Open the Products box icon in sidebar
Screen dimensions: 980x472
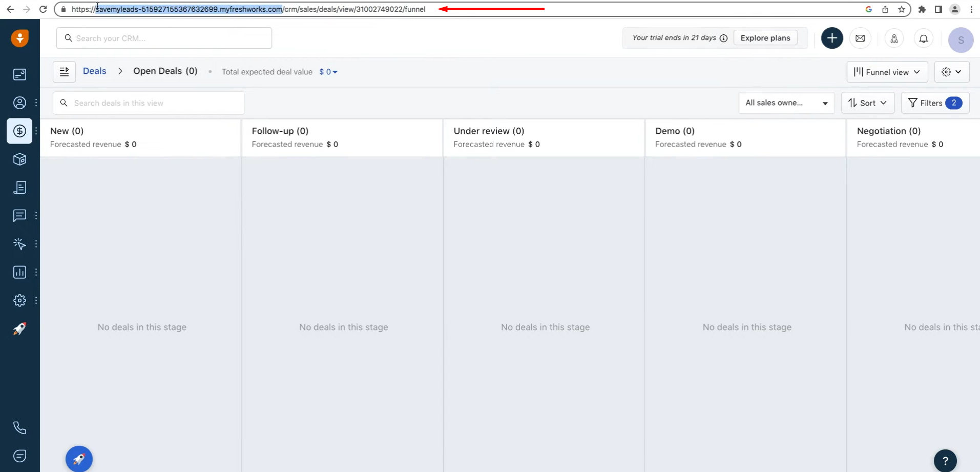[19, 159]
